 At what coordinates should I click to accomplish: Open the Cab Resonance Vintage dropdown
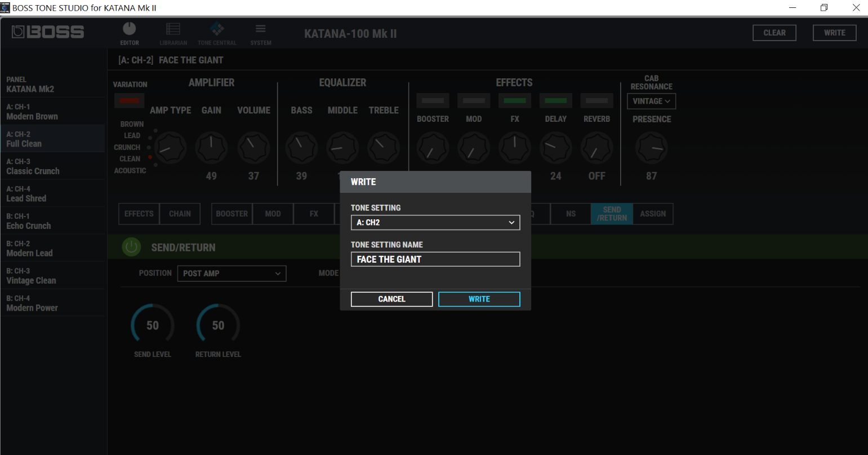651,101
